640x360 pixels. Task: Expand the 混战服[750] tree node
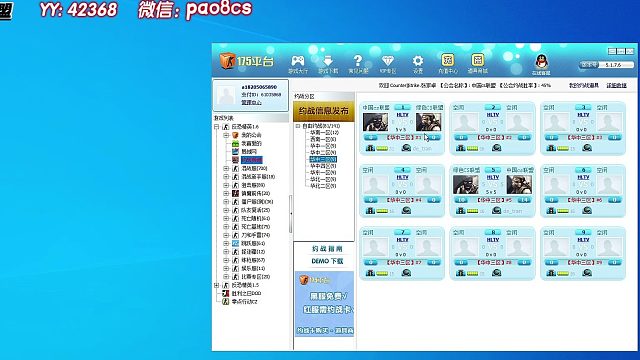(226, 168)
